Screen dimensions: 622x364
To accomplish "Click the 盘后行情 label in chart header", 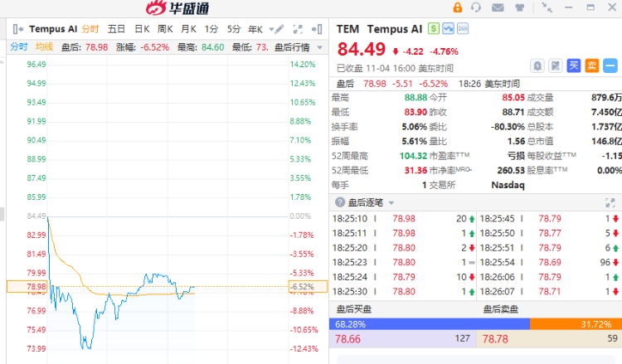I will coord(292,47).
